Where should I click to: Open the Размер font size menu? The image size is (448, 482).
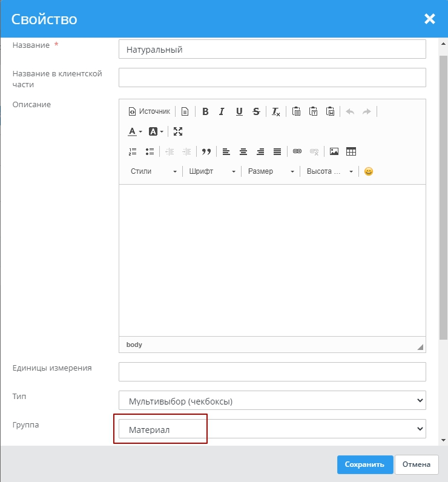[271, 171]
